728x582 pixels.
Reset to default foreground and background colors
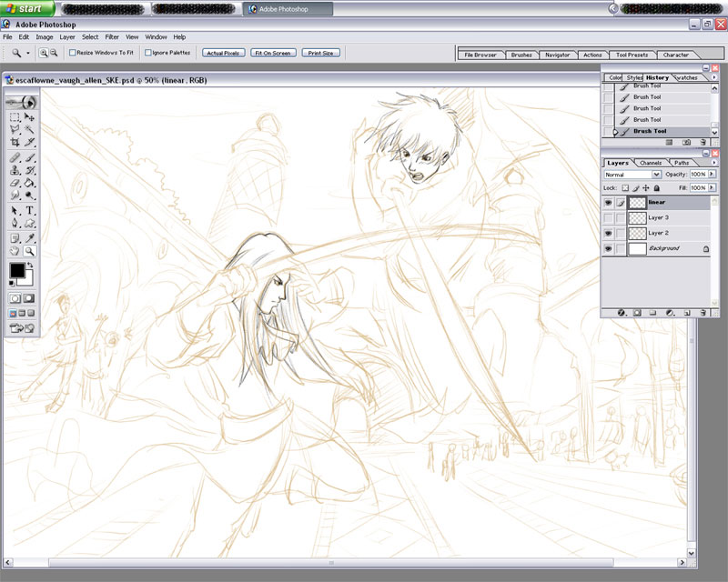pyautogui.click(x=12, y=283)
